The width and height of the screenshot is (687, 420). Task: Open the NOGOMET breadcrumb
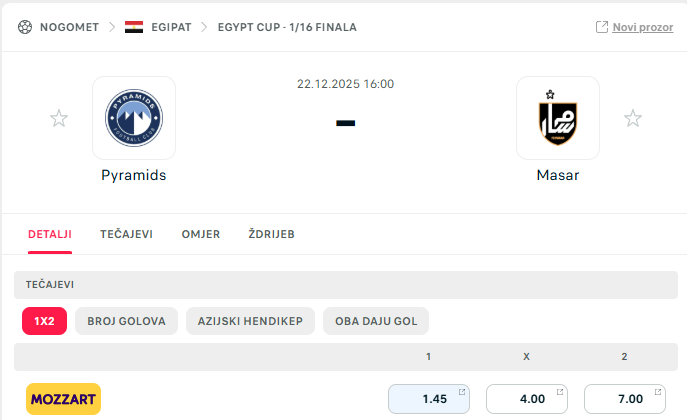point(69,27)
